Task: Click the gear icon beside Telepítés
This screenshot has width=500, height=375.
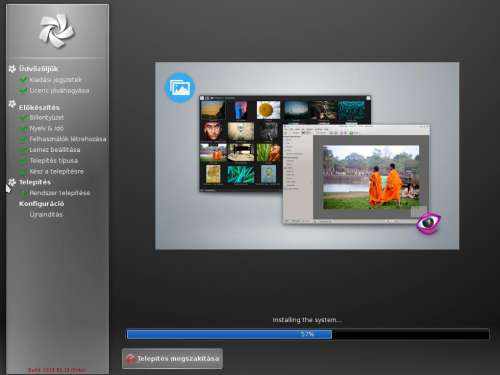Action: pos(12,182)
